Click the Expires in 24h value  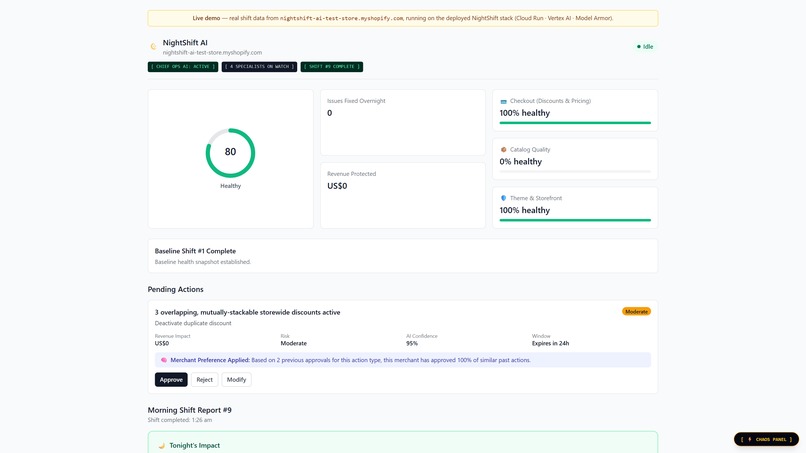tap(551, 343)
